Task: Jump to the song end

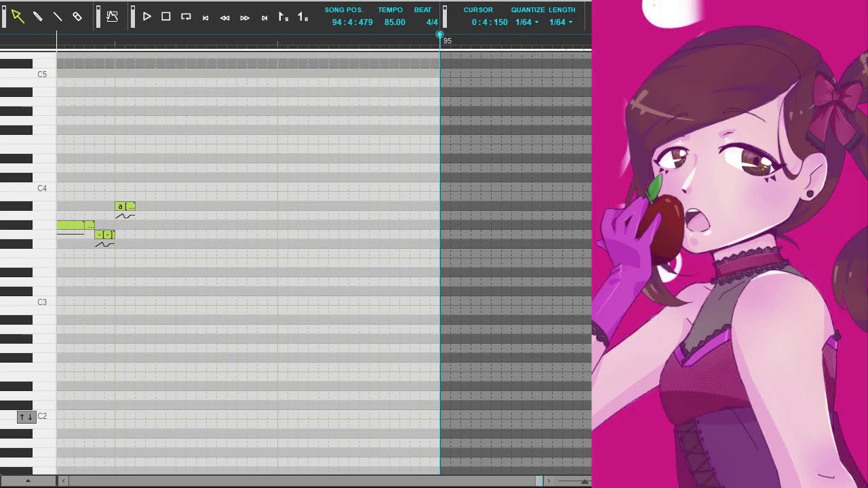Action: [x=264, y=18]
